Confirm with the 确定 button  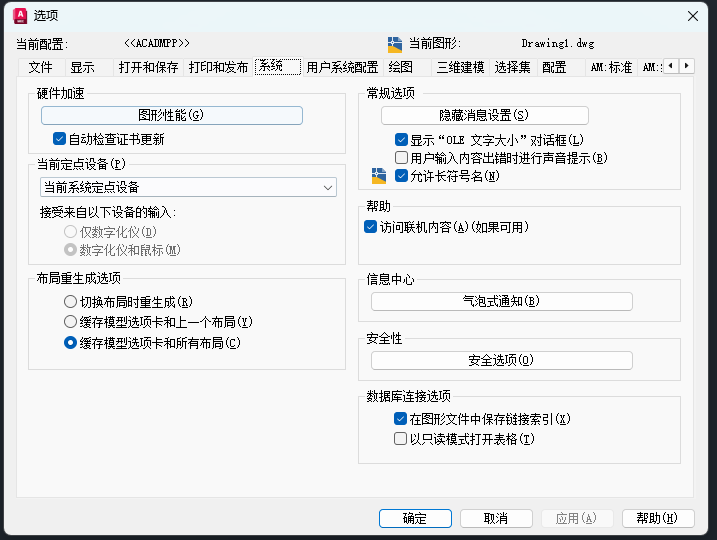pyautogui.click(x=415, y=518)
